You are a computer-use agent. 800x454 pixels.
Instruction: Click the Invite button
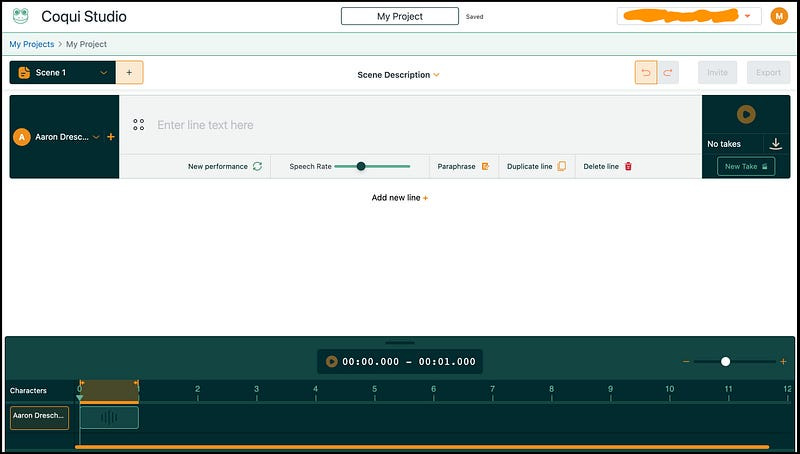[717, 72]
